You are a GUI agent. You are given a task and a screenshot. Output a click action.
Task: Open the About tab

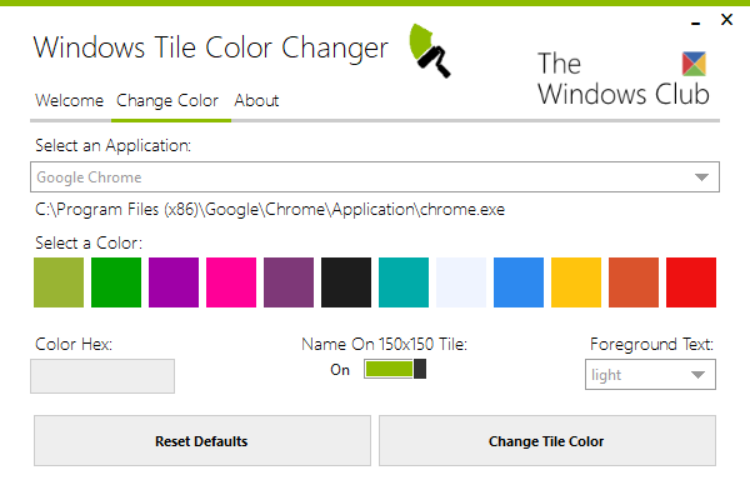(x=256, y=100)
